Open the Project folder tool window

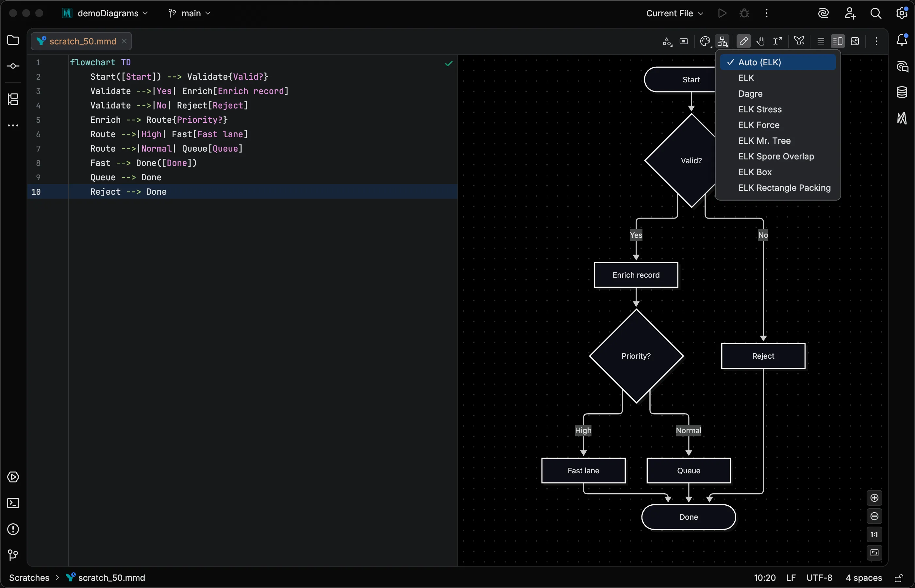point(13,40)
